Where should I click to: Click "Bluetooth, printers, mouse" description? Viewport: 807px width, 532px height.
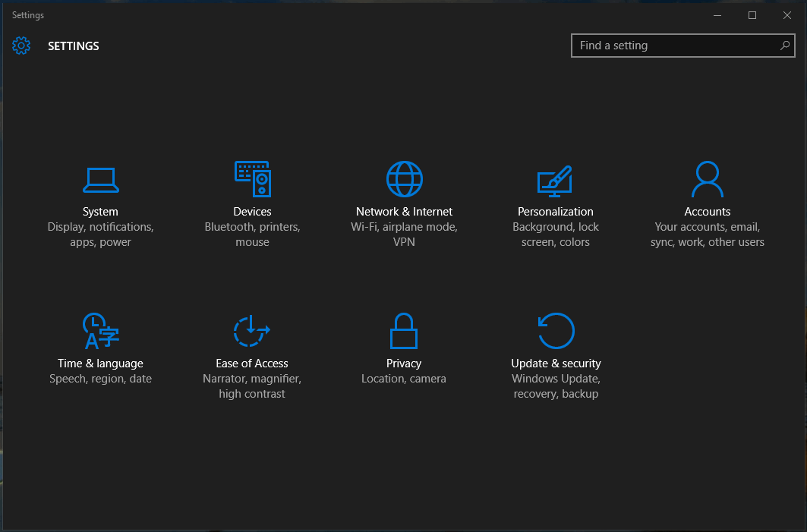click(252, 235)
